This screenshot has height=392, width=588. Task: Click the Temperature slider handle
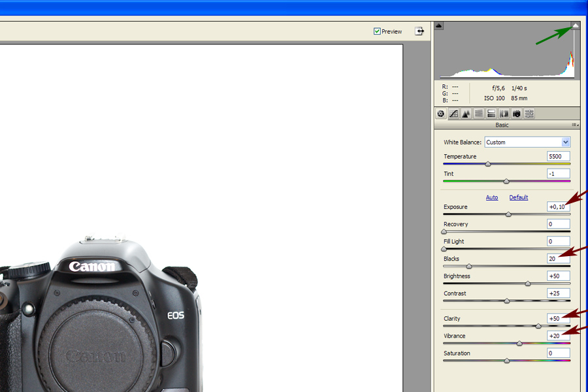[488, 164]
